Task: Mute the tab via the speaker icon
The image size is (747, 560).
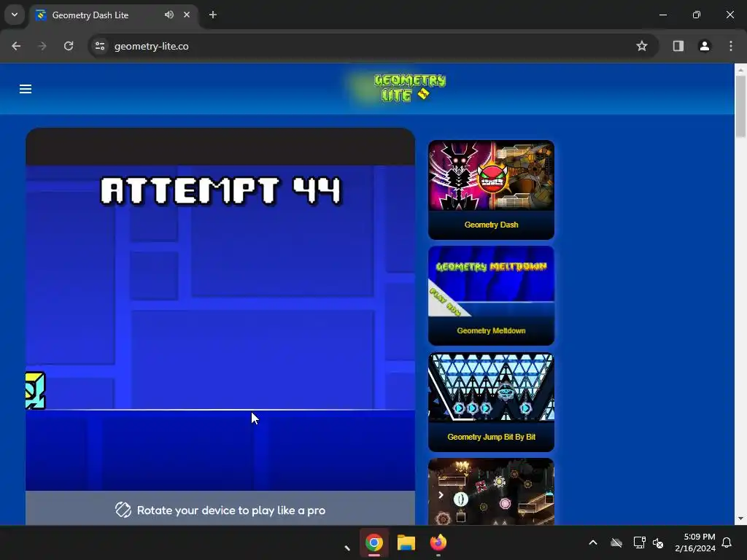Action: (169, 15)
